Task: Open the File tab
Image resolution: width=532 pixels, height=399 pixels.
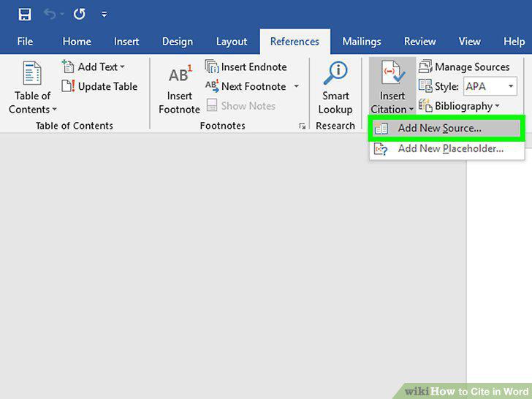Action: tap(25, 42)
